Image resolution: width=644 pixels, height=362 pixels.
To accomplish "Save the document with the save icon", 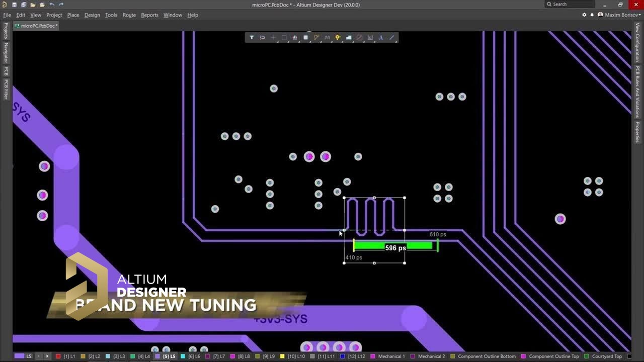I will coord(14,5).
